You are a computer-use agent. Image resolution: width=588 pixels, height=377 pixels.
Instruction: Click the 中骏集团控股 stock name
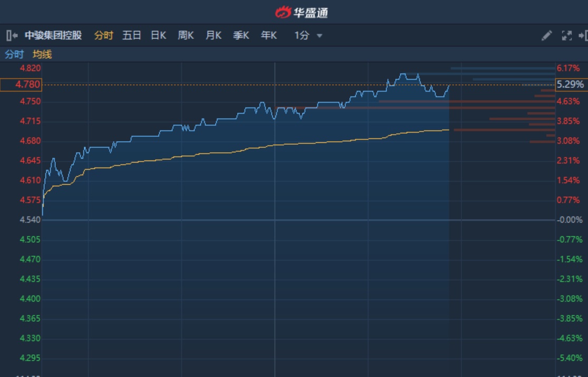(x=53, y=36)
